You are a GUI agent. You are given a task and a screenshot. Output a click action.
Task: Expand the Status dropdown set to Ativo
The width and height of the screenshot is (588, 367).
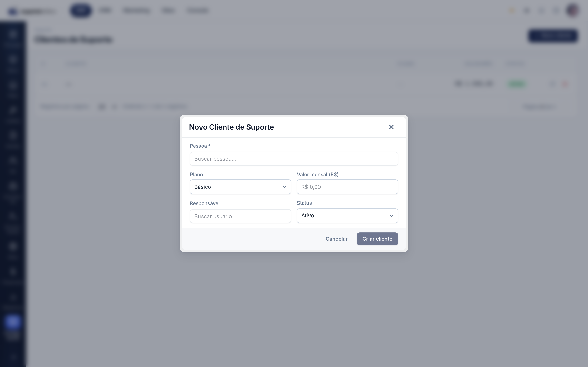347,216
